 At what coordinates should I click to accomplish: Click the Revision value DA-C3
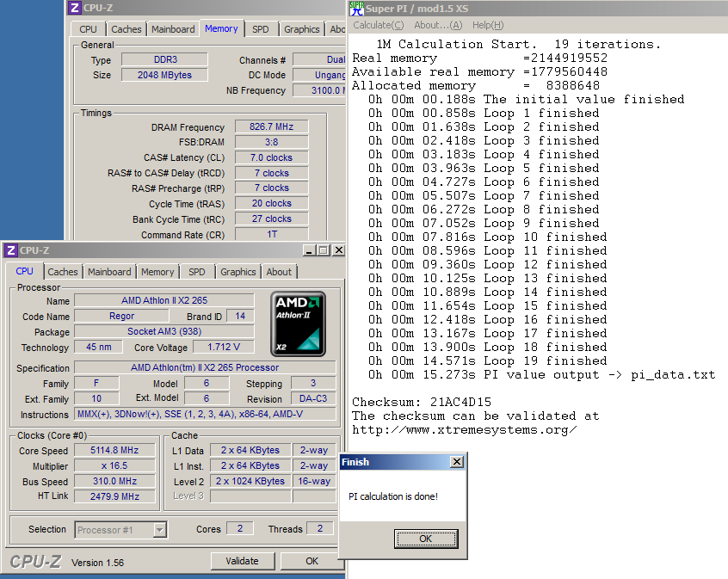click(x=313, y=398)
